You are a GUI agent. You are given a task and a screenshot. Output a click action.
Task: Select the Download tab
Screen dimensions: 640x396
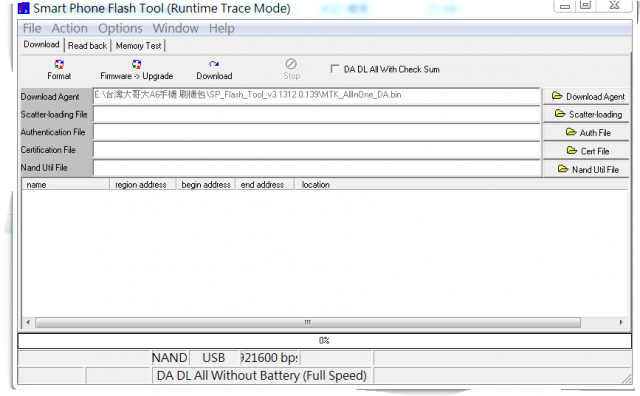pos(41,44)
